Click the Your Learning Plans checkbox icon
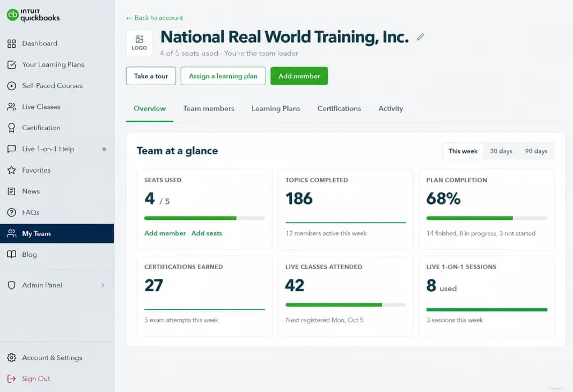Image resolution: width=573 pixels, height=392 pixels. (12, 65)
